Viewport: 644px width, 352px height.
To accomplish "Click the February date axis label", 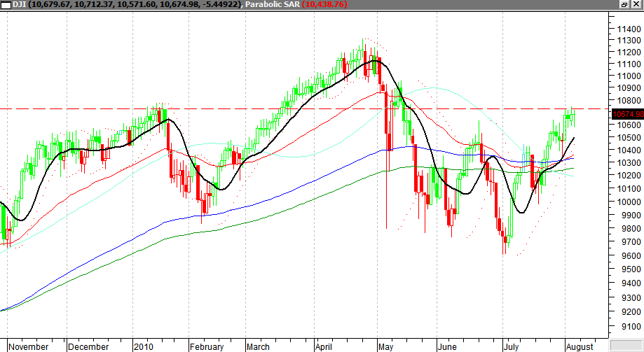I will tap(207, 346).
